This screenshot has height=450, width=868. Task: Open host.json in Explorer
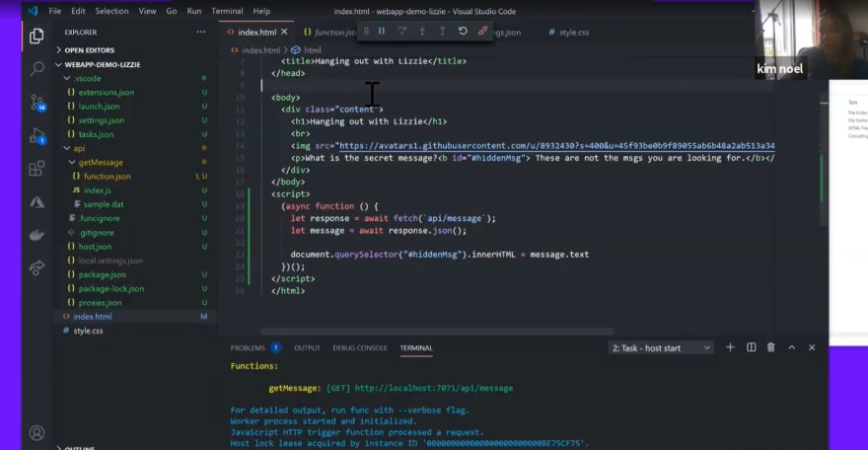point(95,247)
